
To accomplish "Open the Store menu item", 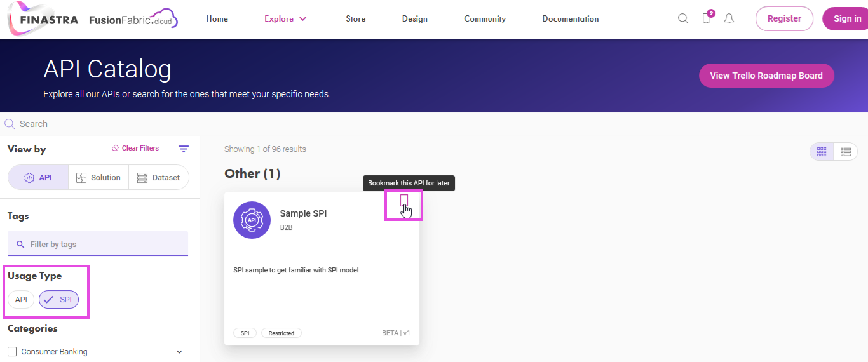I will coord(355,18).
